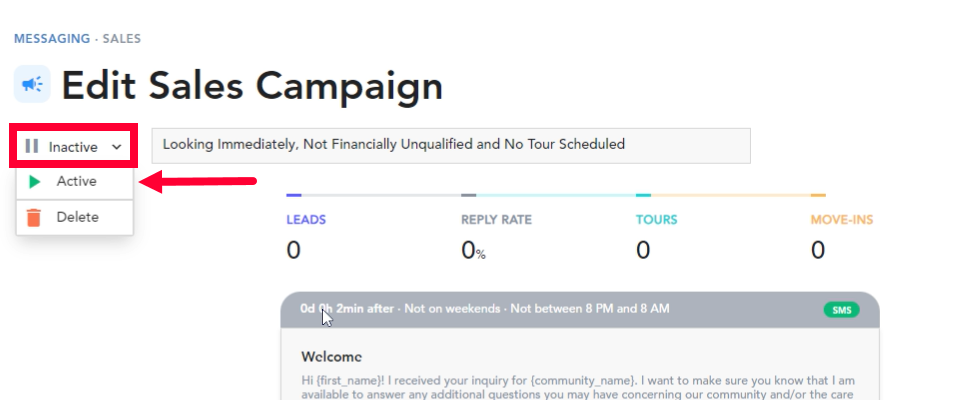
Task: Click the green SMS badge
Action: (841, 310)
